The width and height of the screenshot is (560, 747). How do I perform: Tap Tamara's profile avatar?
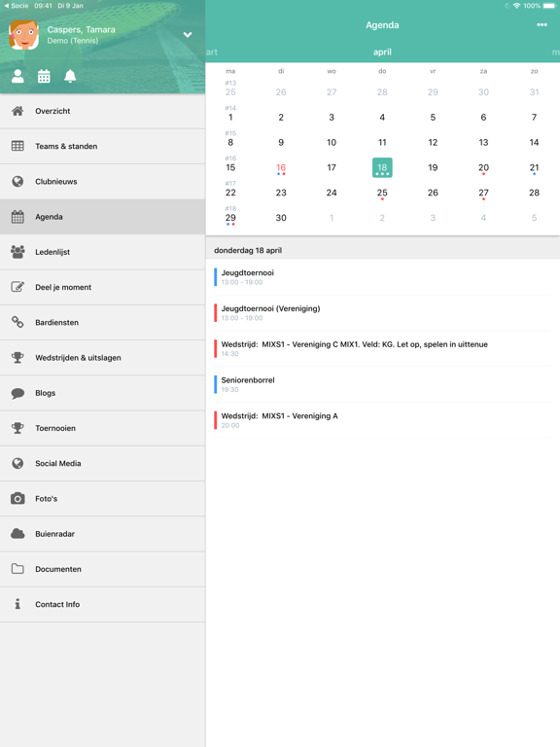coord(23,35)
